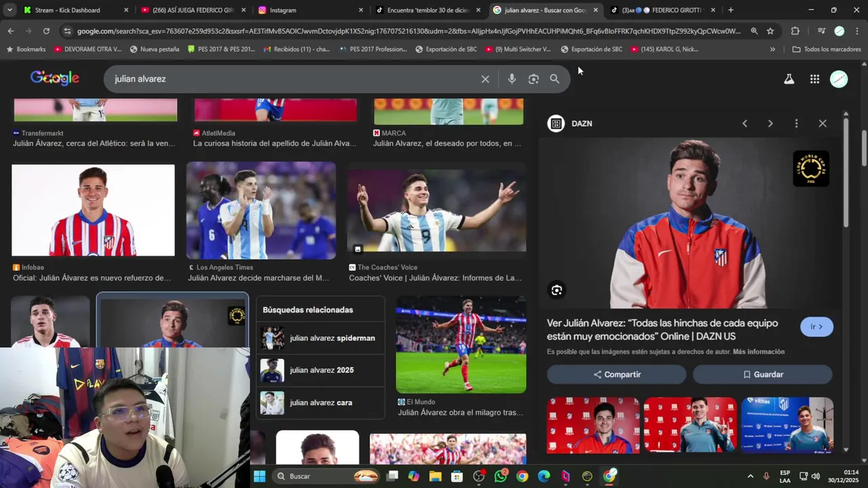Image resolution: width=868 pixels, height=488 pixels.
Task: Open the Chrome extensions puzzle icon
Action: [795, 31]
